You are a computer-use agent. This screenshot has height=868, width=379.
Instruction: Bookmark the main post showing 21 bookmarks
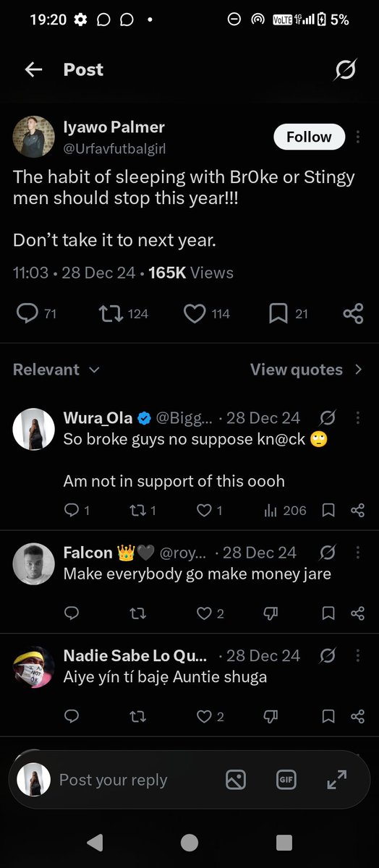[278, 313]
